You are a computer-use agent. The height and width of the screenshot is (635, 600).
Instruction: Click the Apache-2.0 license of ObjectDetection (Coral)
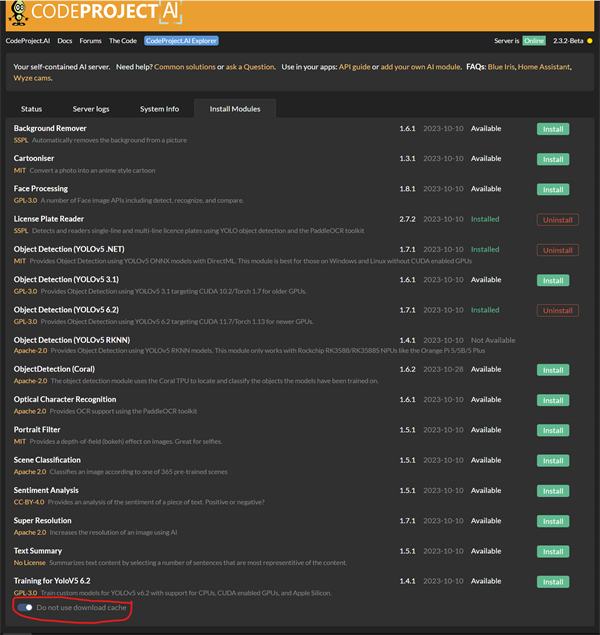[30, 381]
